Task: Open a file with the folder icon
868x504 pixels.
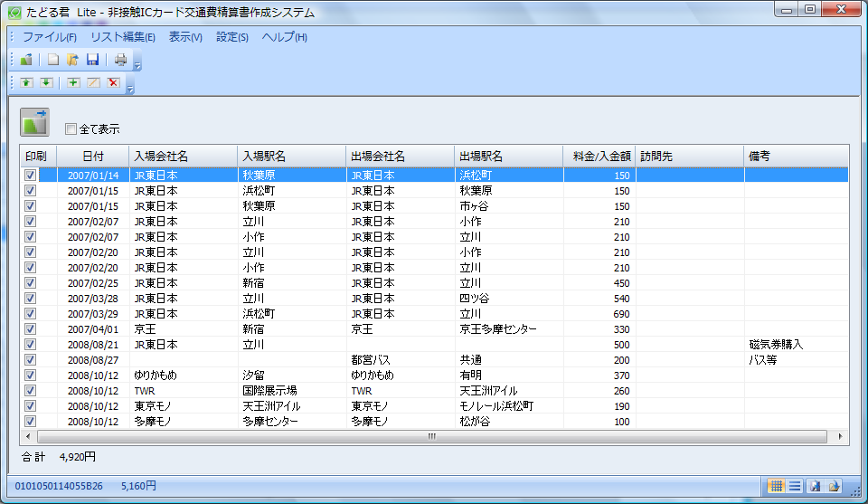Action: [72, 60]
